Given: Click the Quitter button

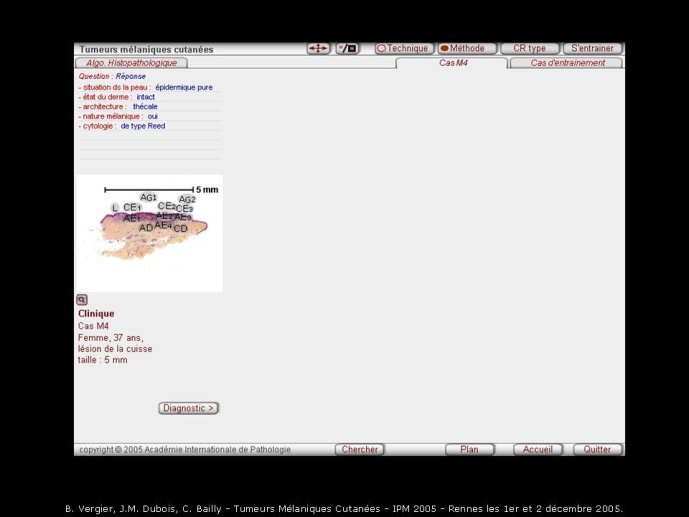Looking at the screenshot, I should [x=598, y=449].
